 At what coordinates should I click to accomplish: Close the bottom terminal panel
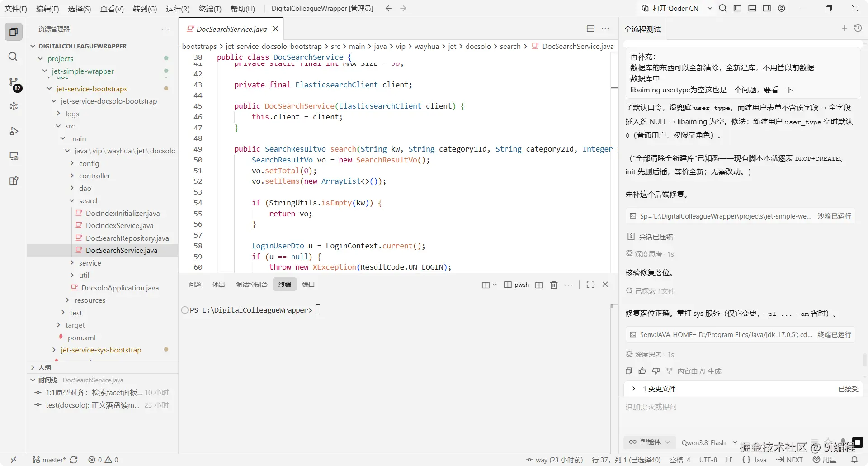tap(605, 285)
